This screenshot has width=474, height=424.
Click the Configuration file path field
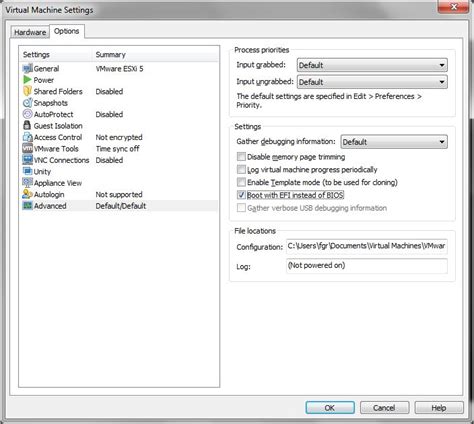367,246
